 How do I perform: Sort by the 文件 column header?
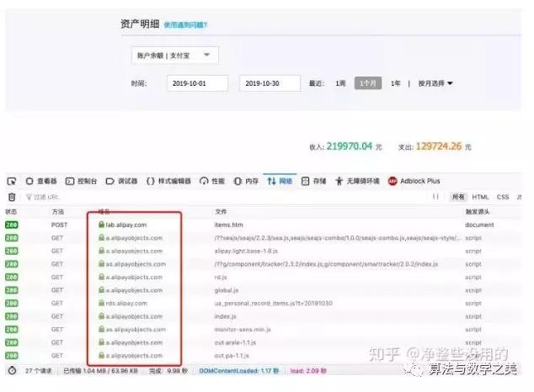pos(221,212)
